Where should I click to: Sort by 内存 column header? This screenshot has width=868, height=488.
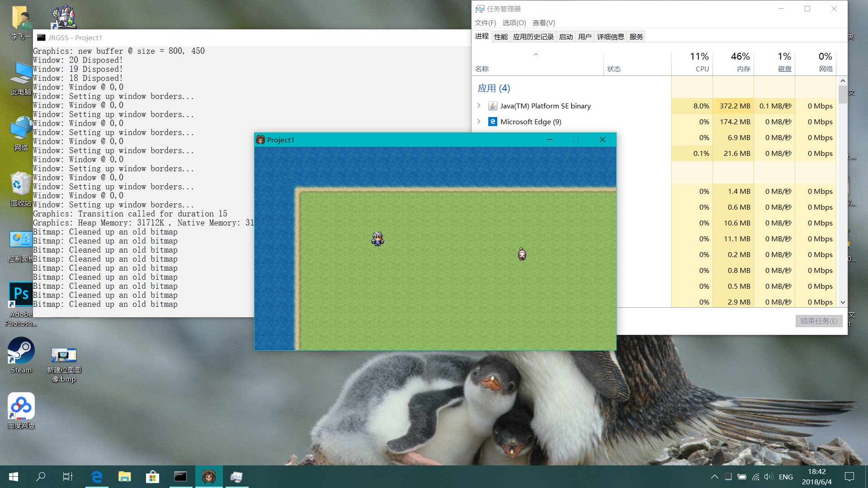733,62
